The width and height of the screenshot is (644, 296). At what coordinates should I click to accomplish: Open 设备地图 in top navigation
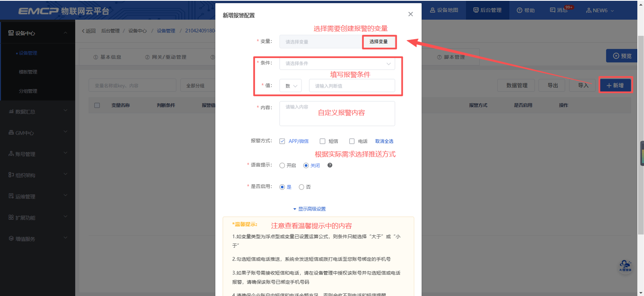(444, 10)
